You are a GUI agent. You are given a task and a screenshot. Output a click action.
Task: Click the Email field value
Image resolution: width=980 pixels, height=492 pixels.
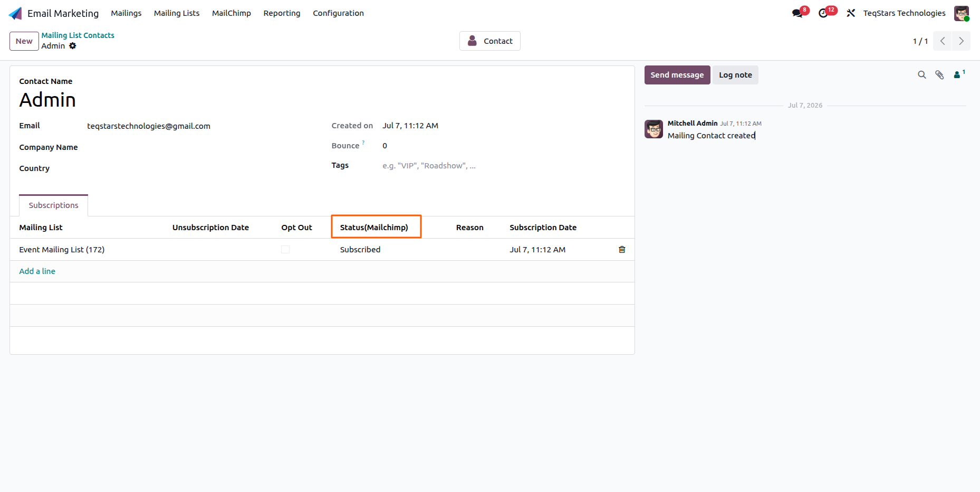pos(149,126)
